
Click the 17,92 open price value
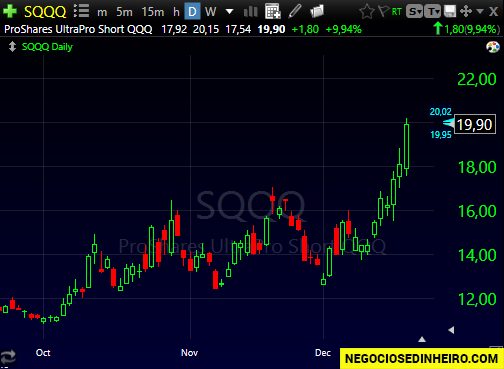(174, 29)
